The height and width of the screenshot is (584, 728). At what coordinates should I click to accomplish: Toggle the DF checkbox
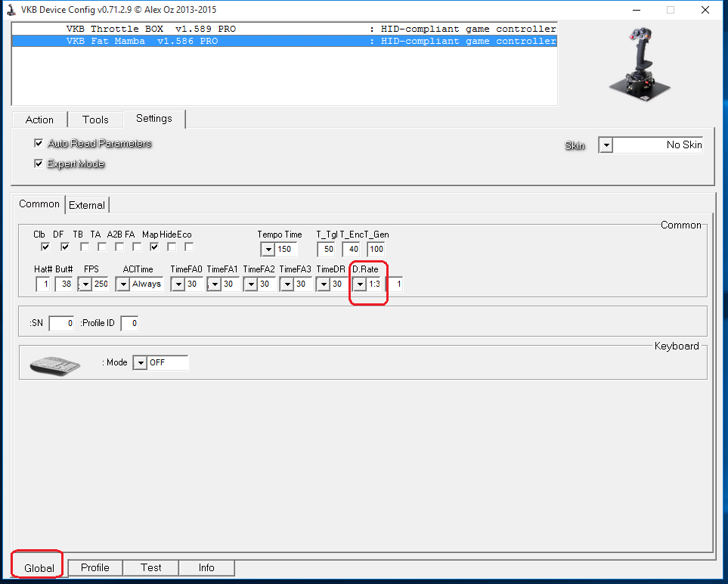(65, 247)
